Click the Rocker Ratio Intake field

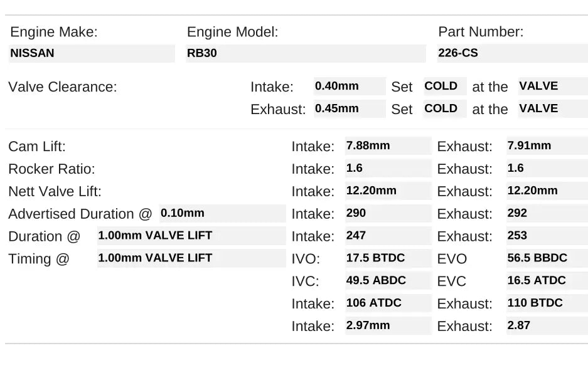pyautogui.click(x=388, y=169)
